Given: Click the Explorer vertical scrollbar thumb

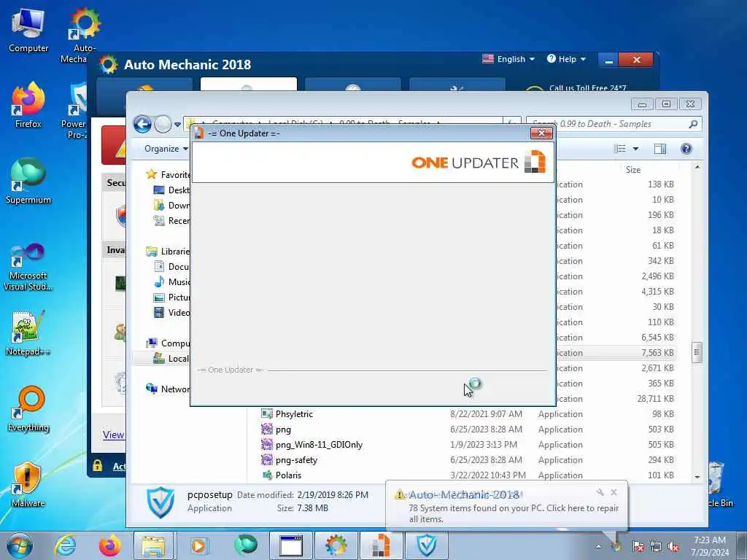Looking at the screenshot, I should [697, 352].
